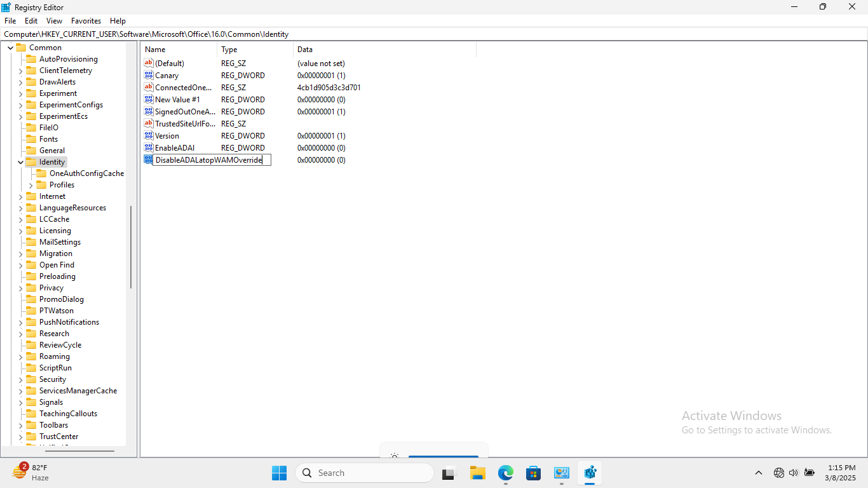Click the battery icon in system tray

coord(810,473)
